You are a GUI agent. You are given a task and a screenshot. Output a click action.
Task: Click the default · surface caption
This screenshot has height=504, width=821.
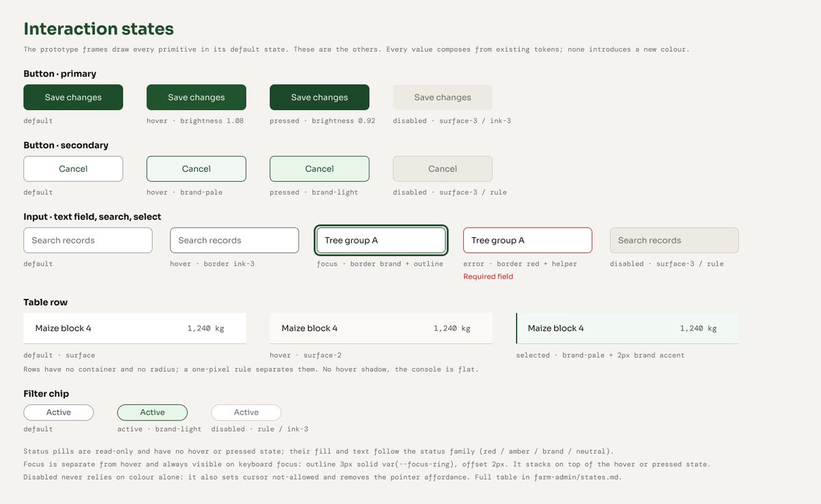click(x=59, y=355)
